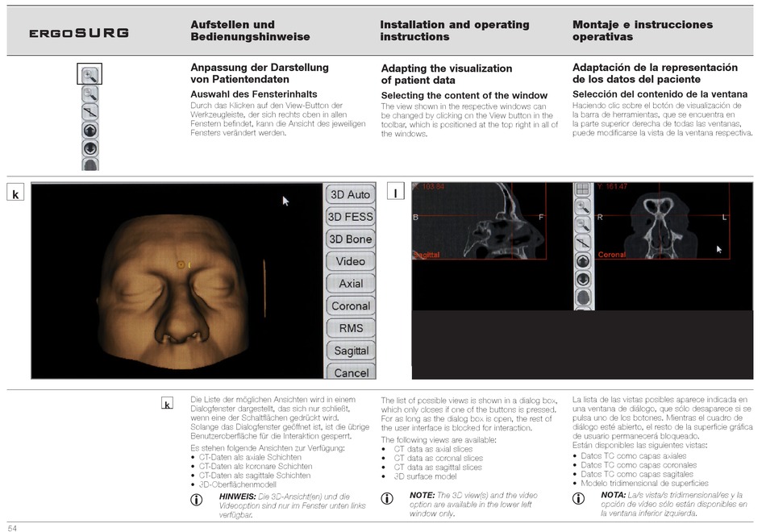Click the grid view button atop the CT window toolbar
This screenshot has width=766, height=532.
coord(581,190)
